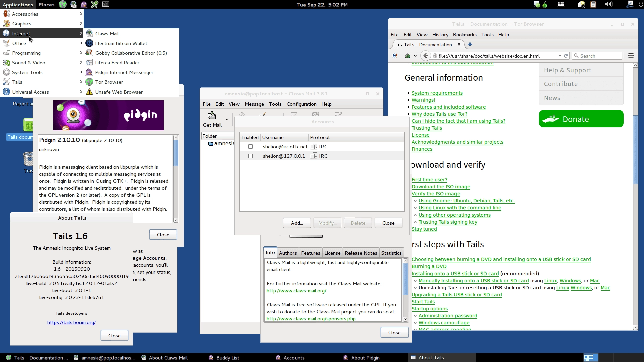Expand the Get Mail dropdown arrow

coord(227,119)
